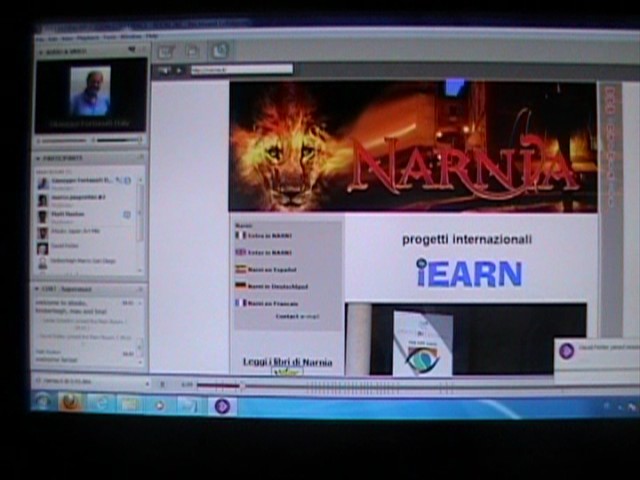640x480 pixels.
Task: Select the fourth participant in list
Action: [86, 232]
